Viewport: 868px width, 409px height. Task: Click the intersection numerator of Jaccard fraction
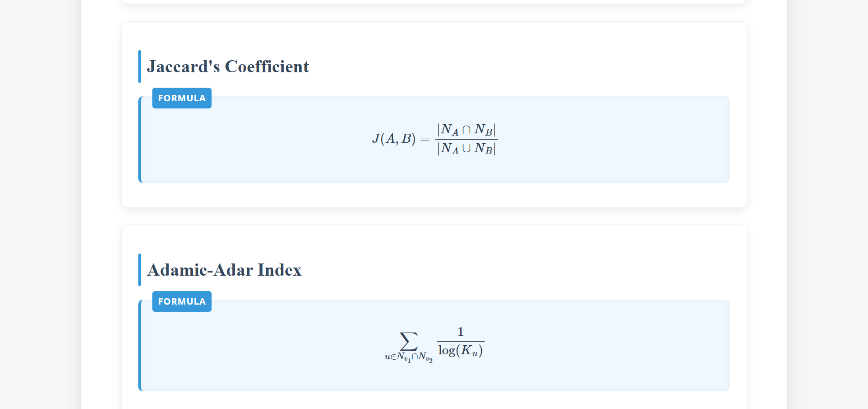point(466,130)
